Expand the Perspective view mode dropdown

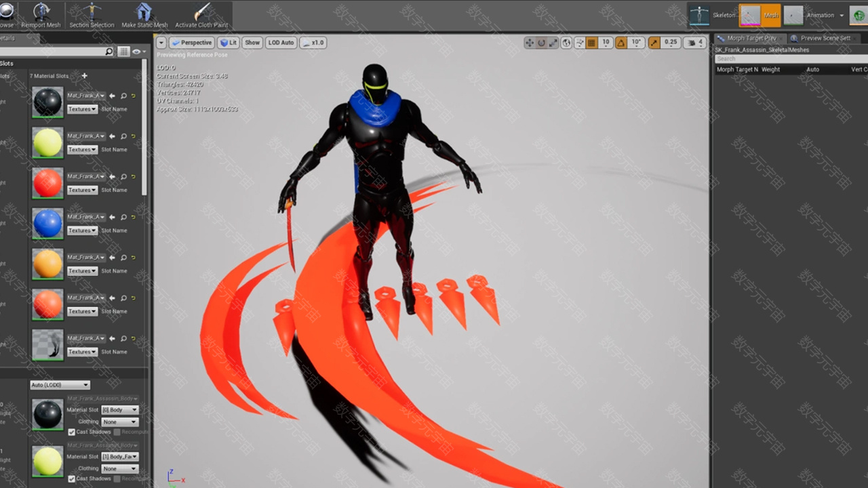pos(191,43)
